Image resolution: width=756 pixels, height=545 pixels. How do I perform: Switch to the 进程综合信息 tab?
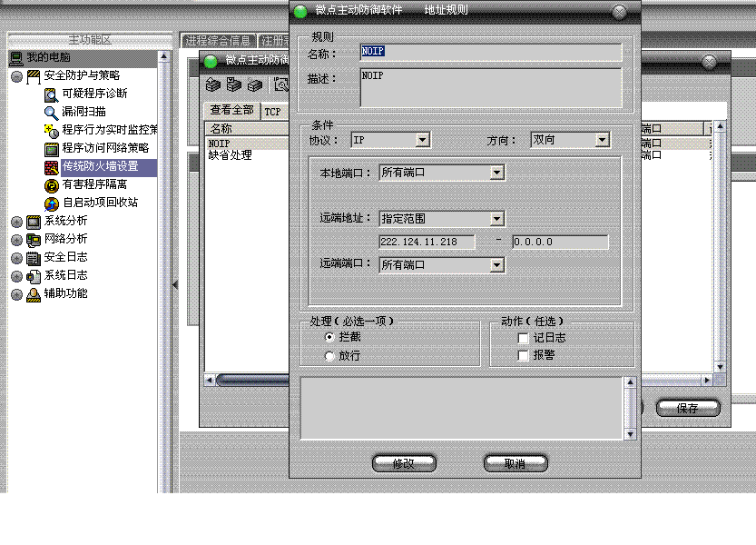coord(218,41)
